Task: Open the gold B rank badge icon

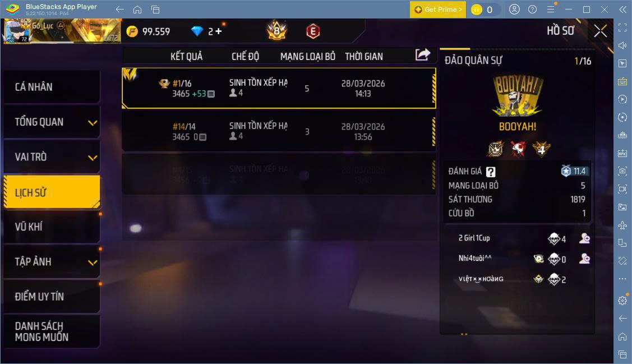Action: coord(276,31)
